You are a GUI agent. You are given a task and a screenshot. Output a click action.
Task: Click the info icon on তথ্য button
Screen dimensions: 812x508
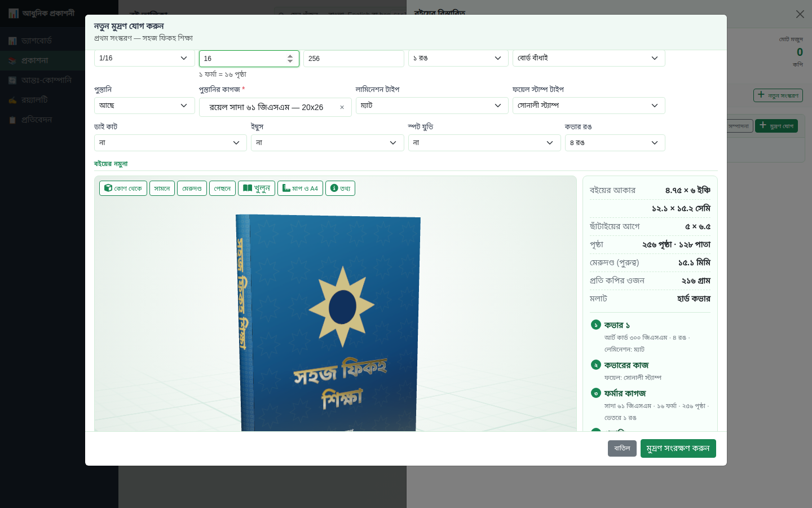[x=334, y=188]
